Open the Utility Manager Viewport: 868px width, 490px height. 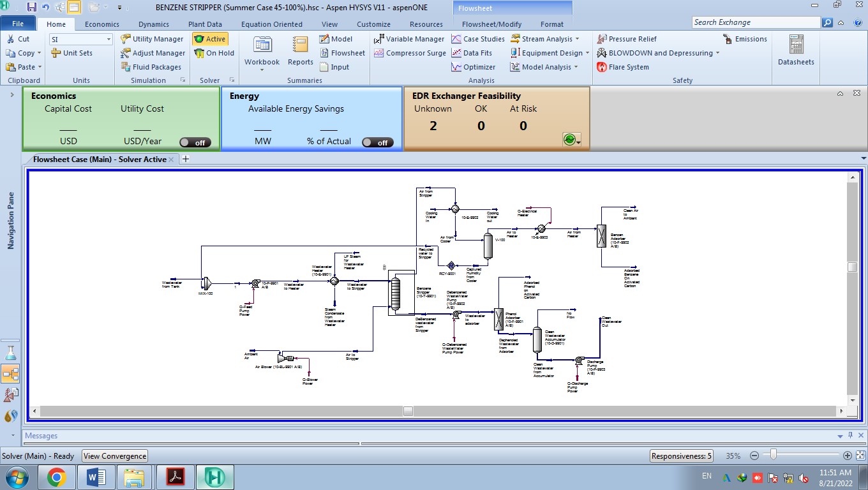(152, 39)
